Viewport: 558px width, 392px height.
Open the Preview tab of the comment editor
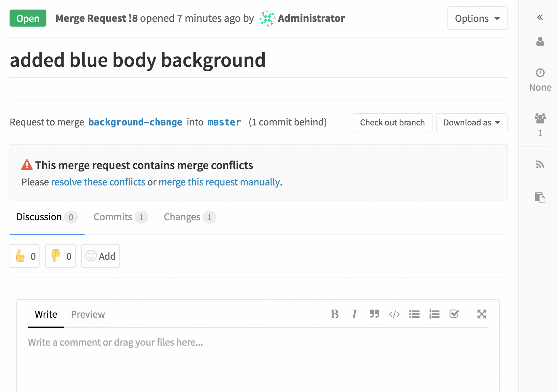(88, 314)
